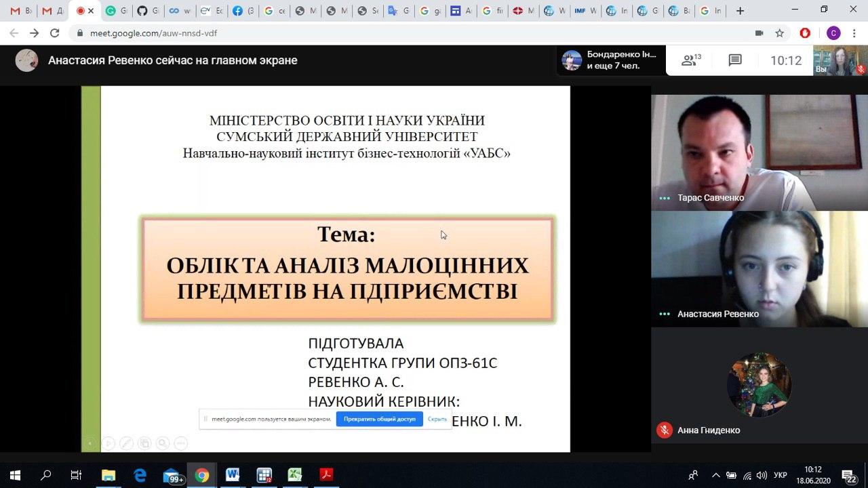Open Excel from the taskbar
The width and height of the screenshot is (868, 488).
[x=295, y=475]
